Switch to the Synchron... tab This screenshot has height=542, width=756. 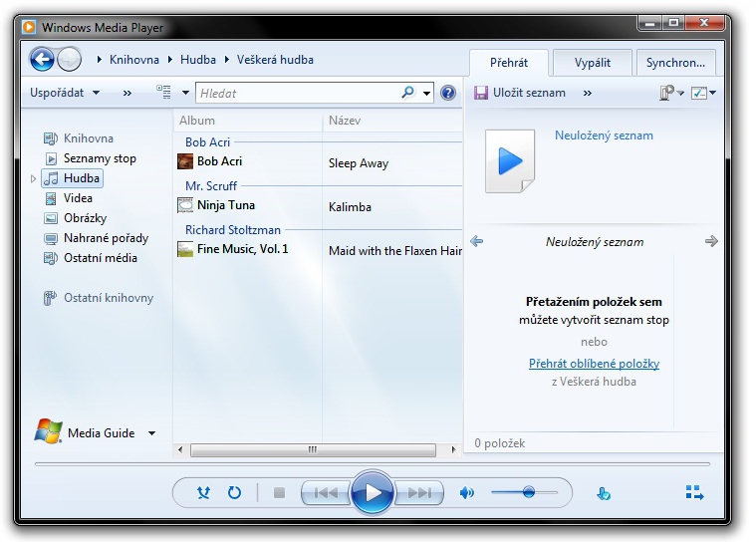(x=675, y=63)
